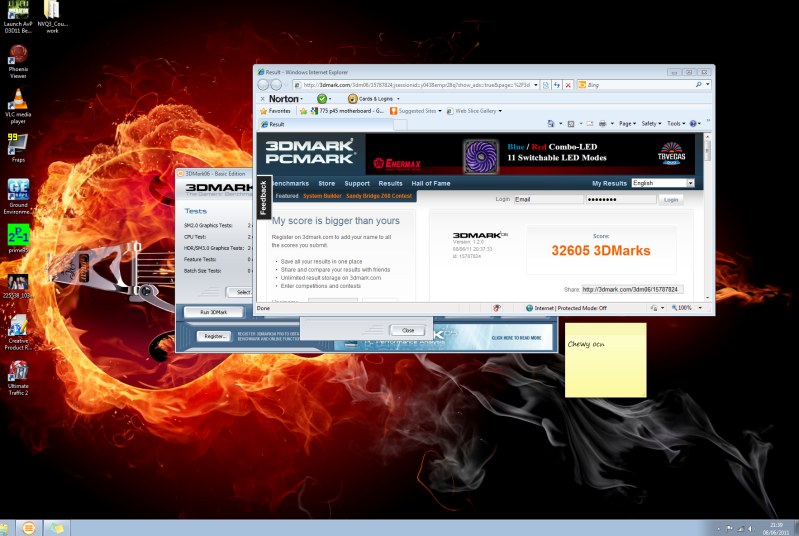Image resolution: width=799 pixels, height=536 pixels.
Task: Open the Results menu on 3DMark site
Action: pyautogui.click(x=390, y=183)
